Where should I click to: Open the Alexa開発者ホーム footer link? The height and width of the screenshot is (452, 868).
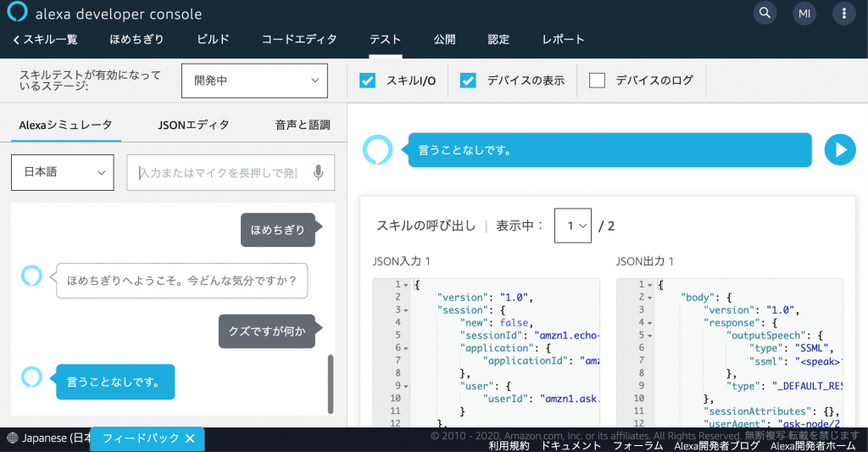coord(813,446)
